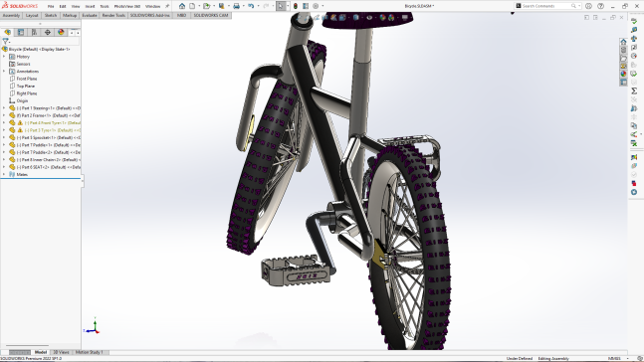Click the Search Commands input field
This screenshot has height=362, width=644.
[x=546, y=6]
